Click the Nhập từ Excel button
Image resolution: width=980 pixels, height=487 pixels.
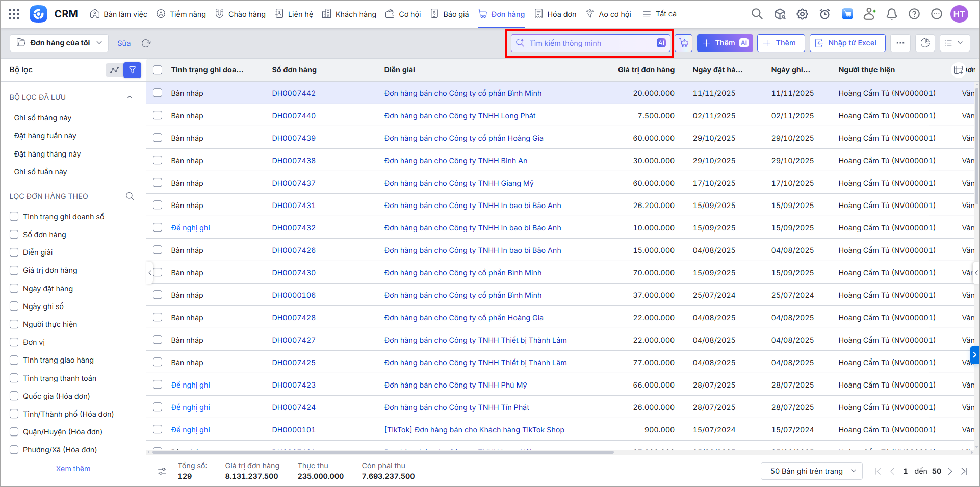click(x=847, y=43)
